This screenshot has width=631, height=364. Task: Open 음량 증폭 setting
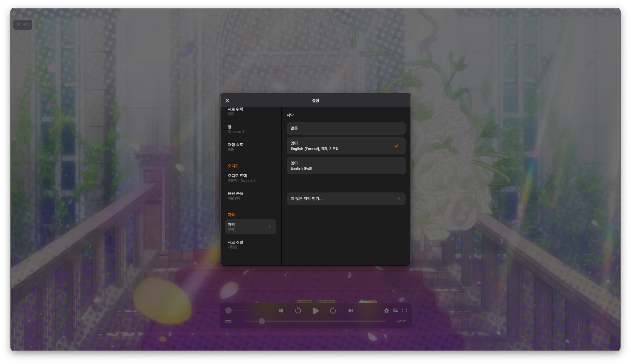pyautogui.click(x=250, y=196)
